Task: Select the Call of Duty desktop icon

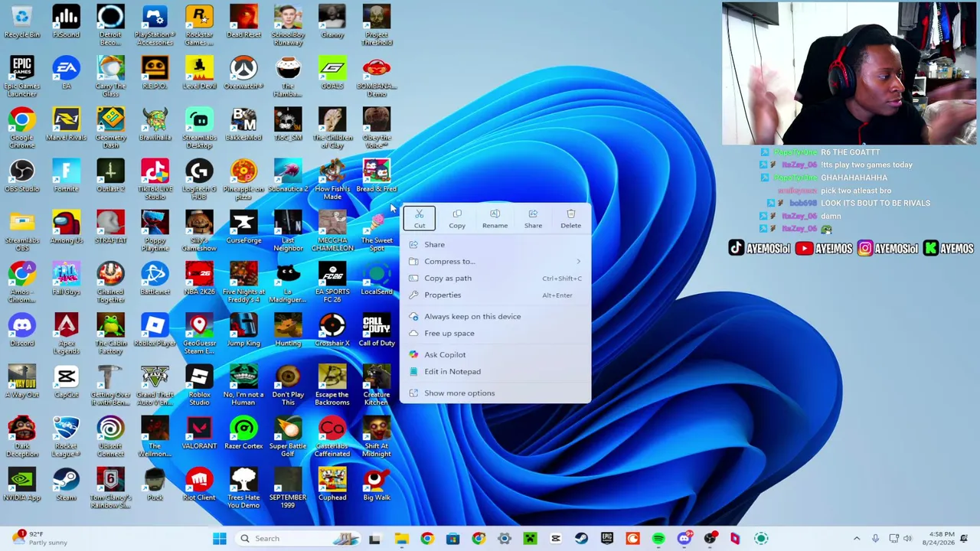Action: tap(377, 330)
